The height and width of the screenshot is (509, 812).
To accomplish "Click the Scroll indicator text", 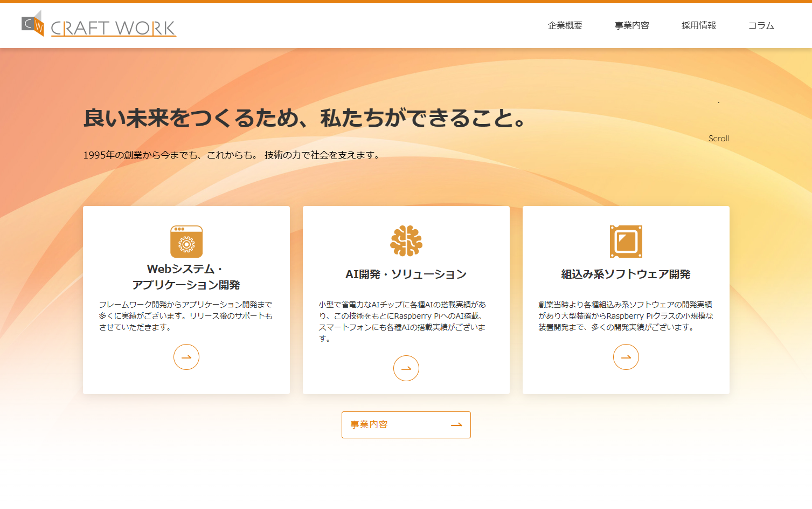I will point(719,139).
